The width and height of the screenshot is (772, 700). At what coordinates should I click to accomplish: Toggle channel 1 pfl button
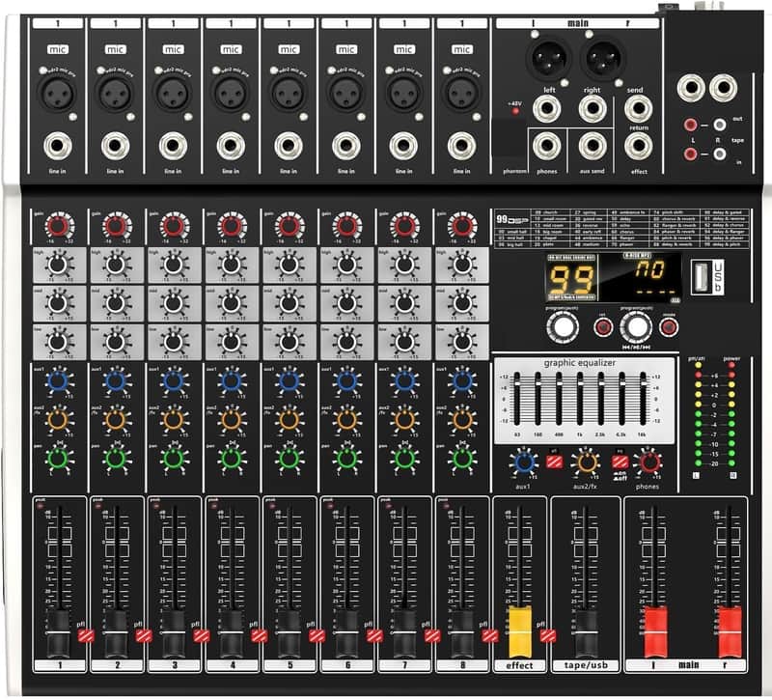86,636
